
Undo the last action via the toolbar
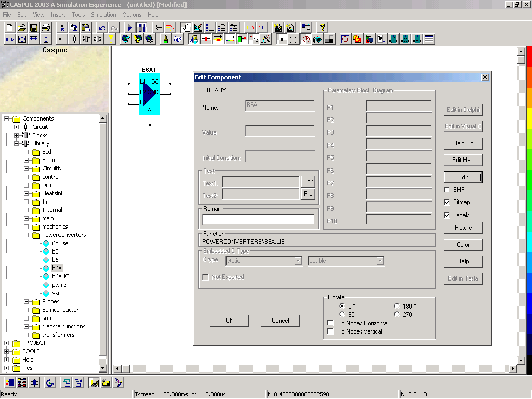point(102,28)
